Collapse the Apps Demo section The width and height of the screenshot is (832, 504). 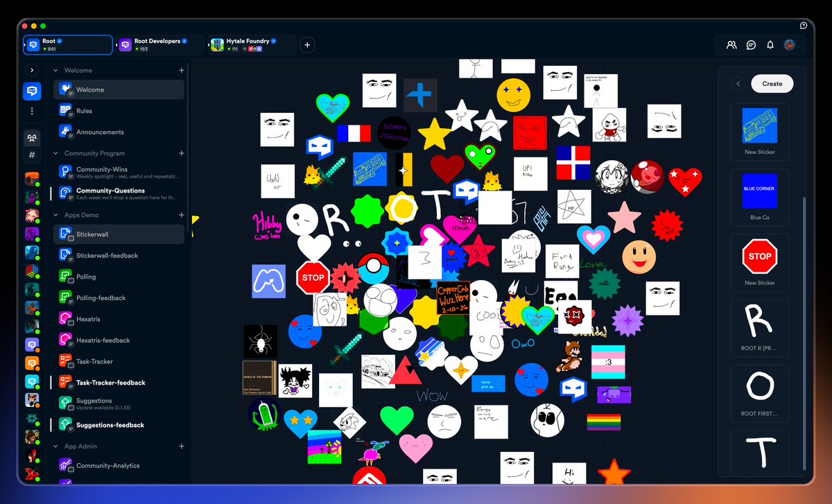tap(55, 215)
